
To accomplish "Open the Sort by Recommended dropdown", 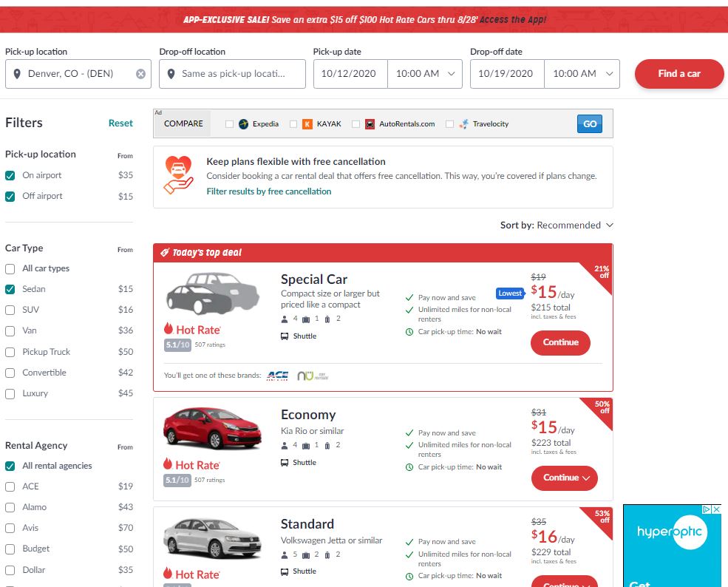I will [x=557, y=225].
